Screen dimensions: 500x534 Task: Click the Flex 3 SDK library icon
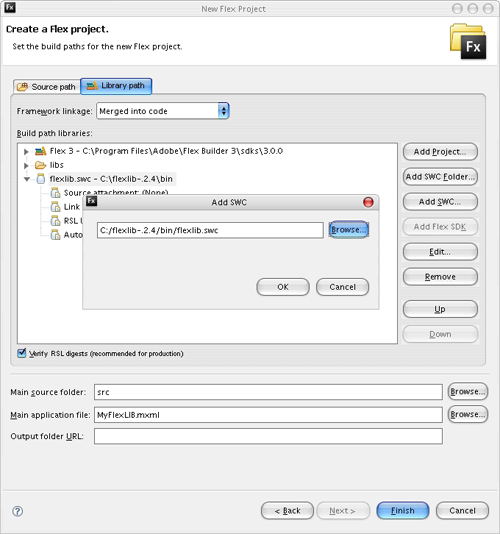(41, 151)
